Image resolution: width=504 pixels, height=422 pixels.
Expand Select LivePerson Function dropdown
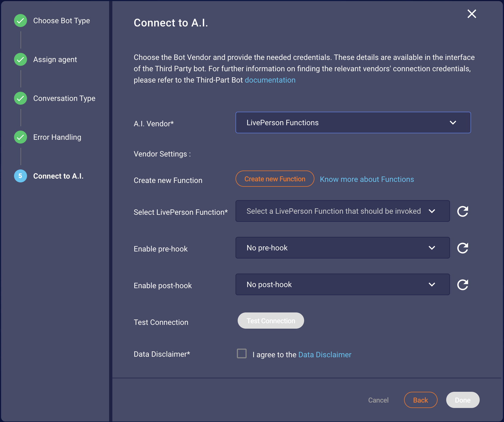point(342,211)
